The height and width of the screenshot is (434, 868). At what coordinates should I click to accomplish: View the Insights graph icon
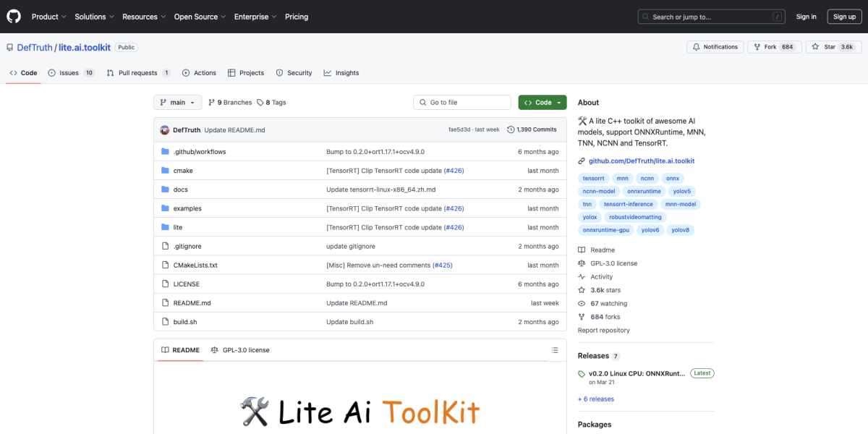click(327, 72)
